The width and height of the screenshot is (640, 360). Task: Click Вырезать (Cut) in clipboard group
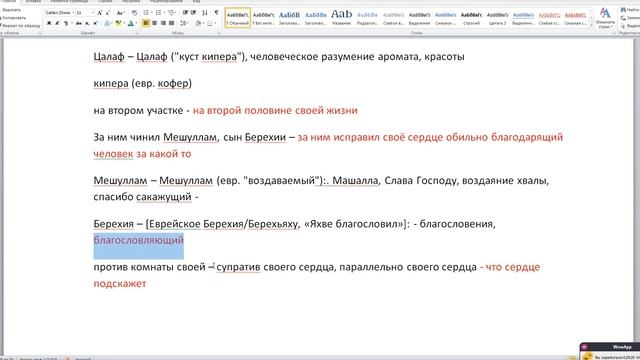click(x=13, y=10)
